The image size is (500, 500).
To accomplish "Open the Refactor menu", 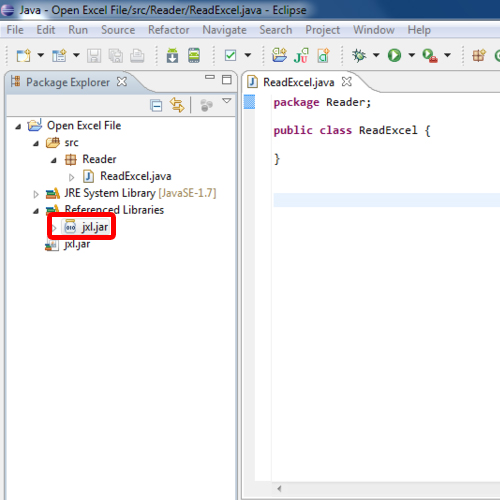I will point(169,30).
